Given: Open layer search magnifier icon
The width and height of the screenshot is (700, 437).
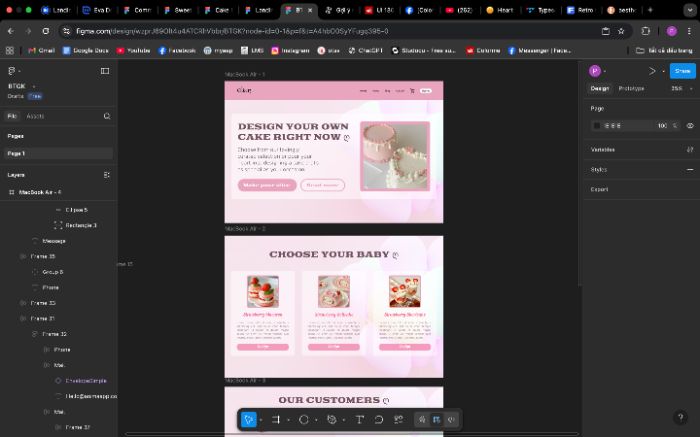Looking at the screenshot, I should 107,116.
